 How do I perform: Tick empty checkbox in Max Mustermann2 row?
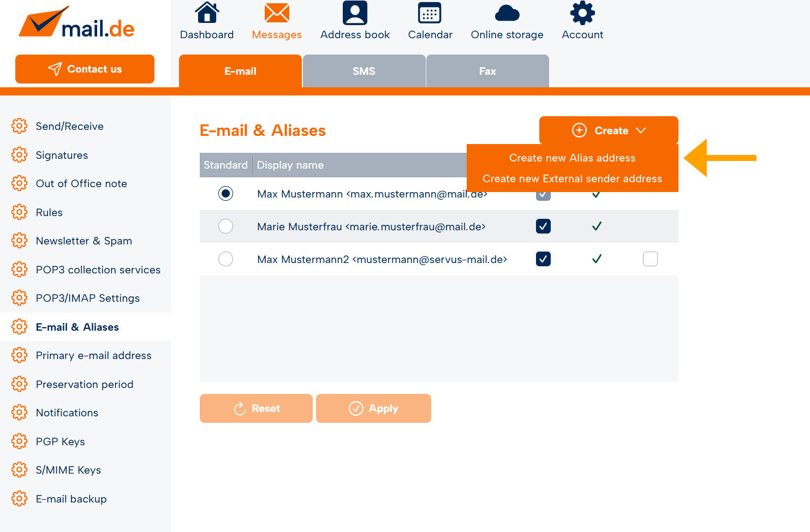650,259
